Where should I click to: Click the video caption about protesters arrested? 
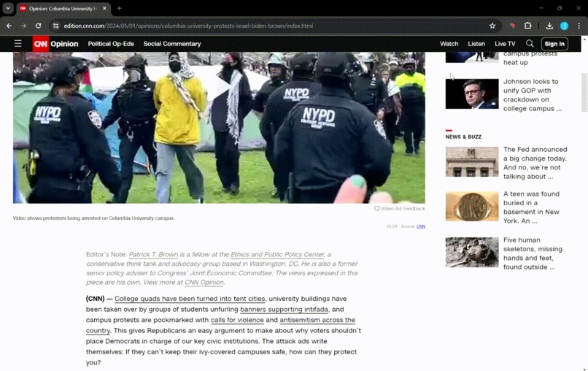pyautogui.click(x=93, y=218)
